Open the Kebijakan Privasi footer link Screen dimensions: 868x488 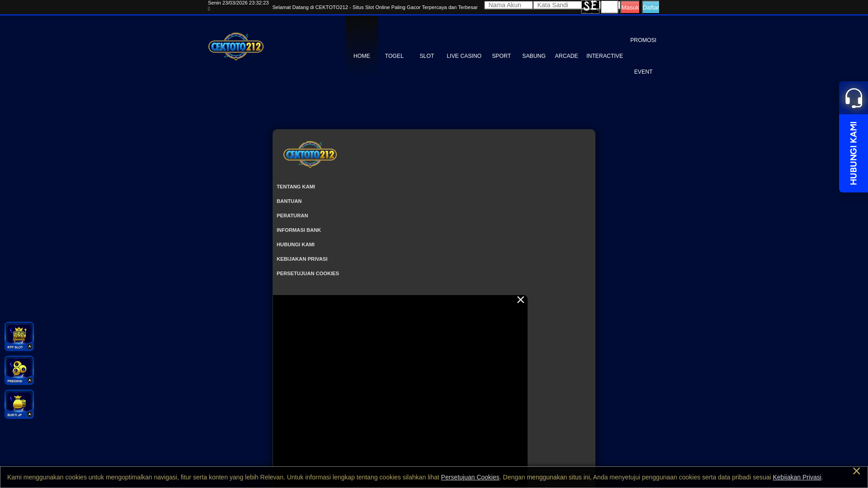[302, 259]
